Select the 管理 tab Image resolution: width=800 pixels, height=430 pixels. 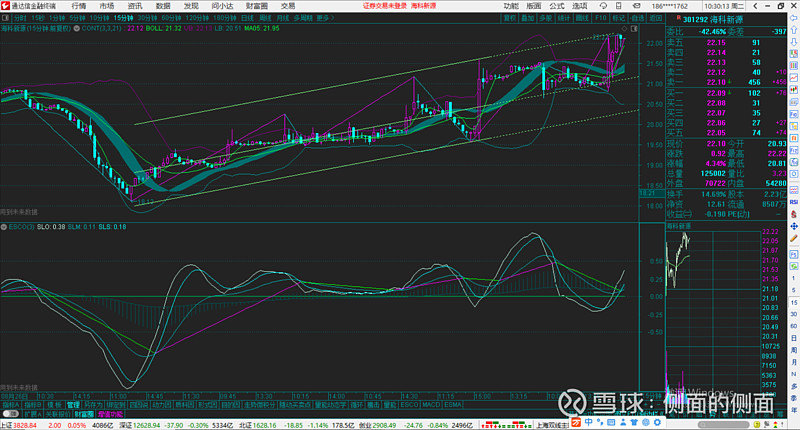[x=73, y=405]
